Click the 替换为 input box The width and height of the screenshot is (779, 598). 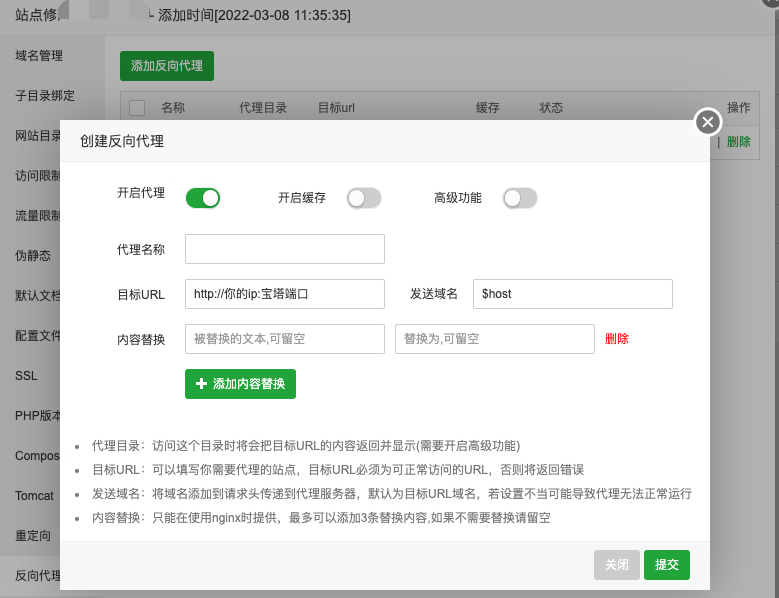click(x=495, y=339)
